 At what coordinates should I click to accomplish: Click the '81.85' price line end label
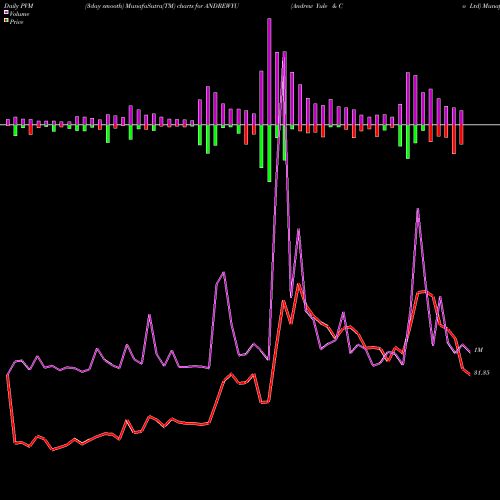(x=482, y=373)
